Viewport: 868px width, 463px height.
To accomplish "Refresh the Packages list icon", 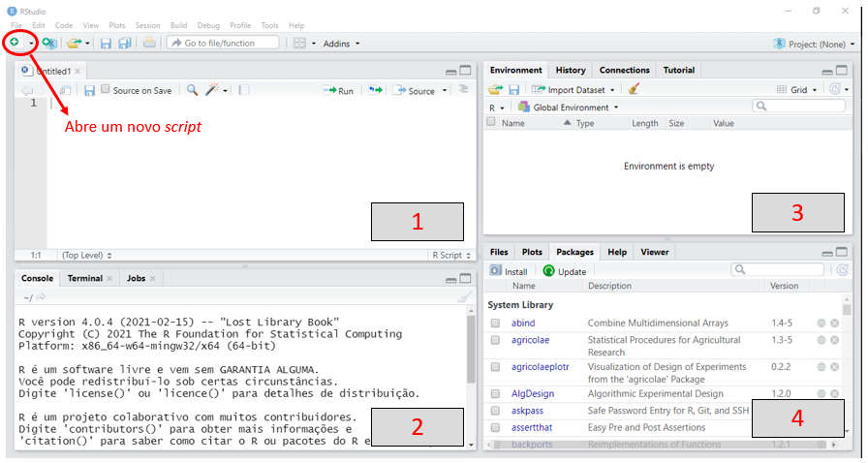I will [842, 269].
